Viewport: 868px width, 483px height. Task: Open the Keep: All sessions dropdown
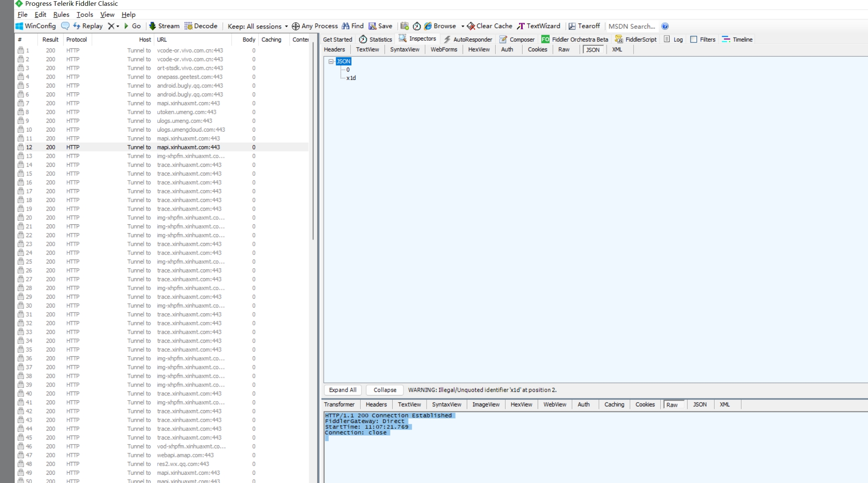click(x=257, y=26)
